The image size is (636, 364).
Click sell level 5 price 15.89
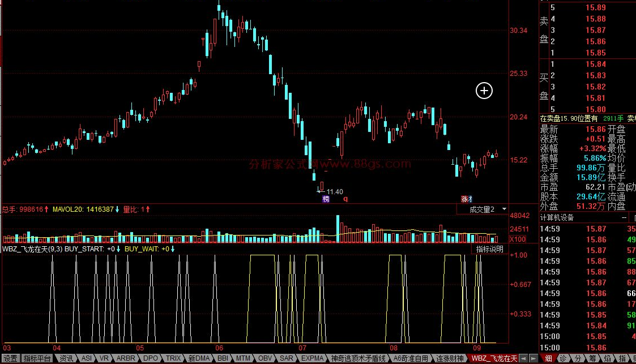595,7
